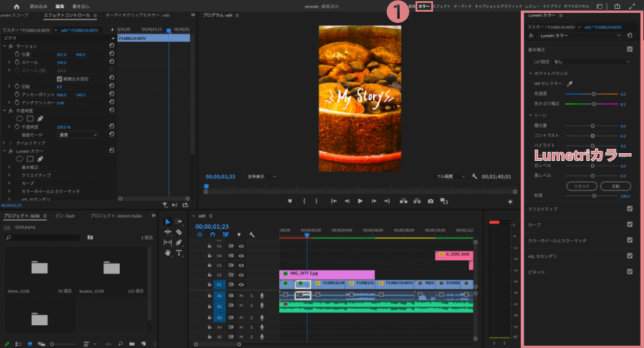Screen dimensions: 644x348
Task: Mute audio track A1
Action: click(241, 295)
